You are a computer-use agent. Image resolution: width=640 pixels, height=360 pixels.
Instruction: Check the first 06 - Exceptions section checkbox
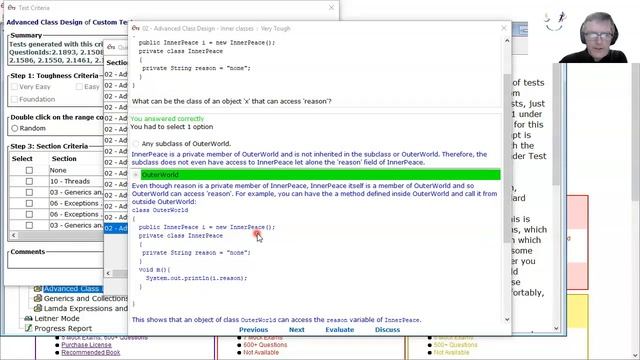(29, 203)
